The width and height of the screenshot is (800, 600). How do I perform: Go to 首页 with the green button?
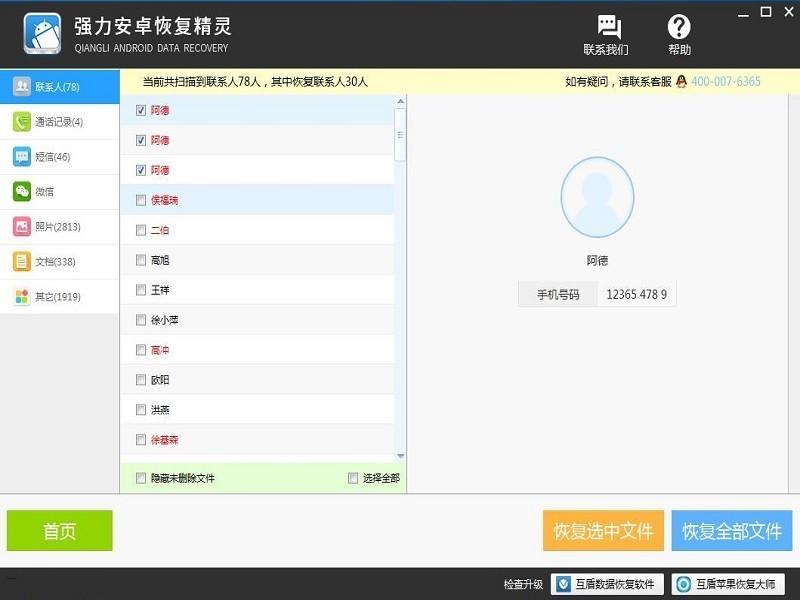[x=60, y=531]
